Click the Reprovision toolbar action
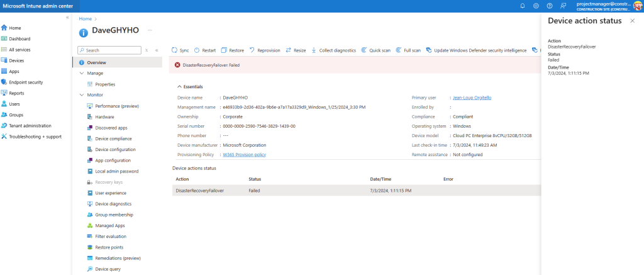Image resolution: width=644 pixels, height=275 pixels. tap(265, 50)
